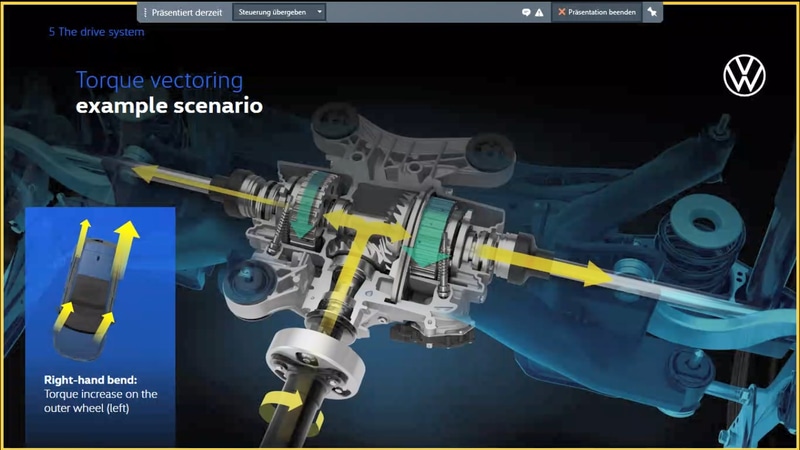The image size is (800, 450).
Task: Click the toolbar grip handle beside 'Präsentiert derzeit'
Action: (x=145, y=12)
